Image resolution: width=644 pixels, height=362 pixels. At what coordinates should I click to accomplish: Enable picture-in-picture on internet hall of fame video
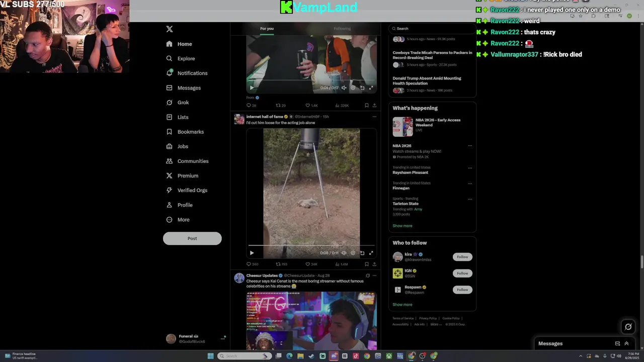(362, 253)
